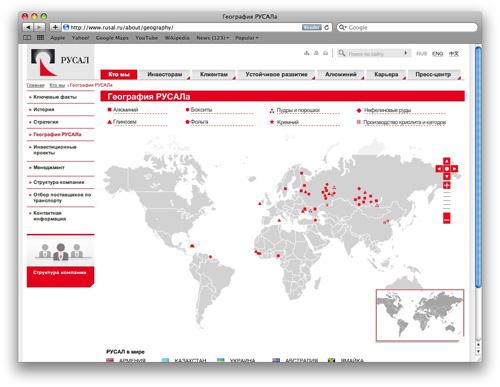Click the map zoom level slider
Screen dimensions: 500x387
[447, 207]
